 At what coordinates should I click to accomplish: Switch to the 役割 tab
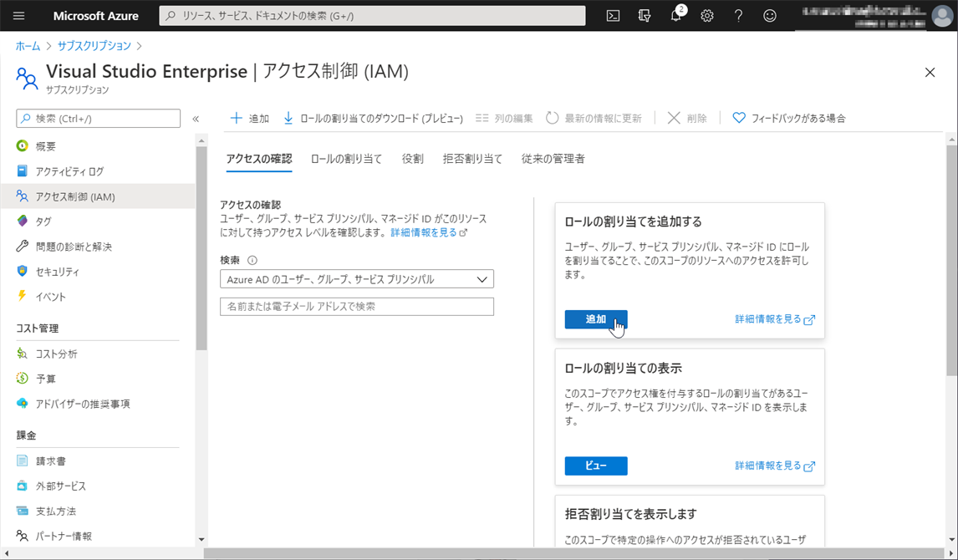(x=412, y=159)
